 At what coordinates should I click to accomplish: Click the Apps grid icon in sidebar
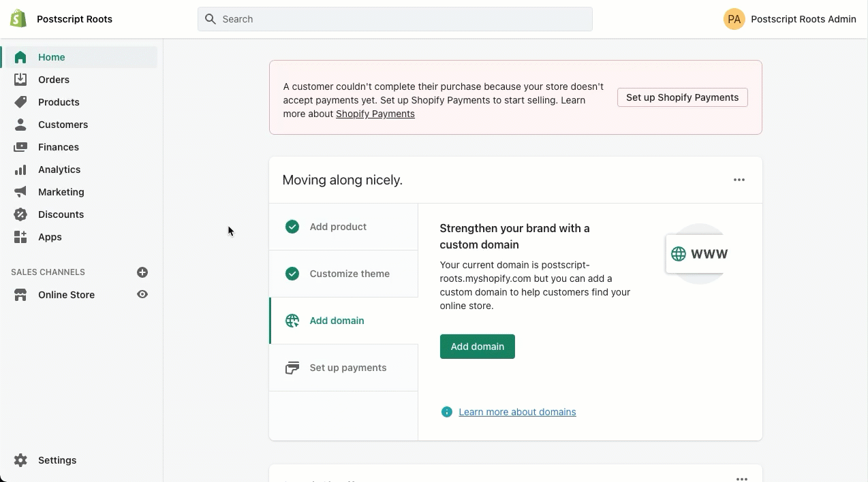pos(20,237)
